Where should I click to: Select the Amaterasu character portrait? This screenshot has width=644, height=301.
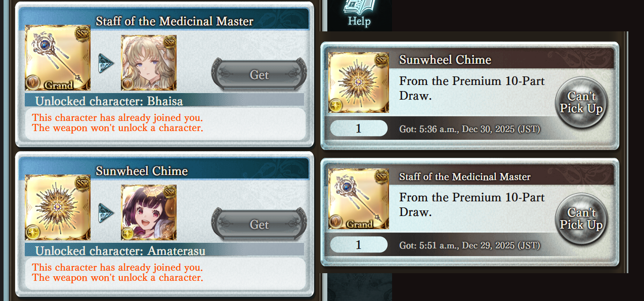tap(149, 212)
